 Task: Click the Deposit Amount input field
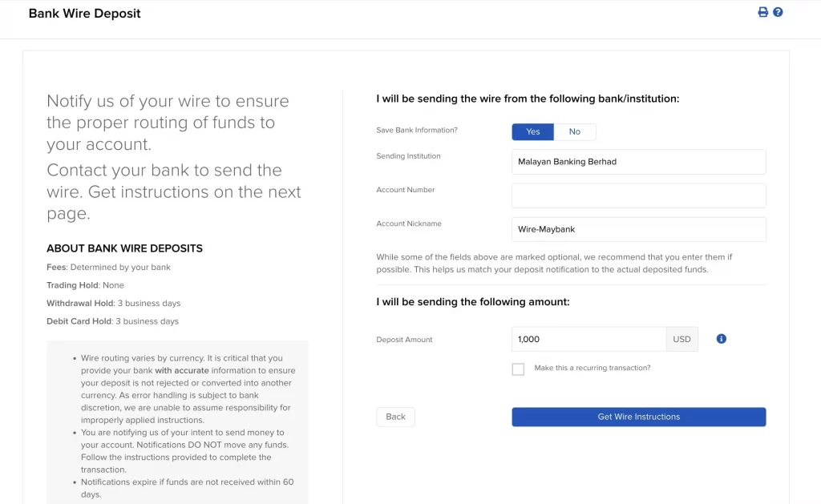click(x=588, y=339)
